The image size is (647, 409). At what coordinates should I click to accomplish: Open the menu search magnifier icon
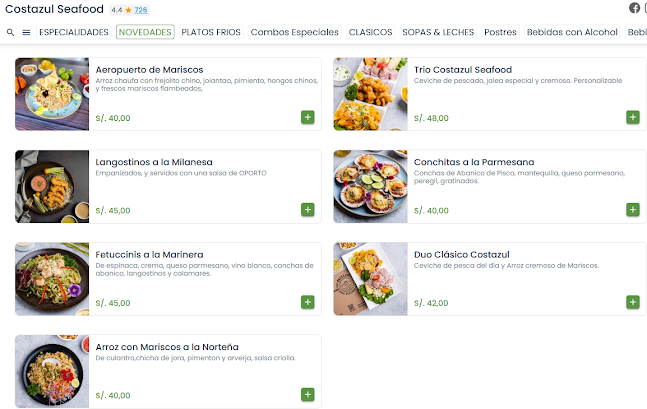11,32
